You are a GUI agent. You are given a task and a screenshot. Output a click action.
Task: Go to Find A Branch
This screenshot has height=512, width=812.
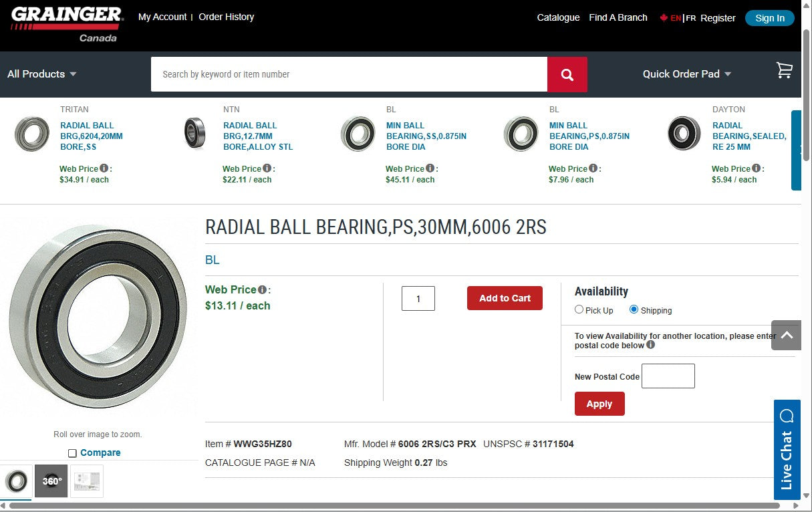(618, 17)
